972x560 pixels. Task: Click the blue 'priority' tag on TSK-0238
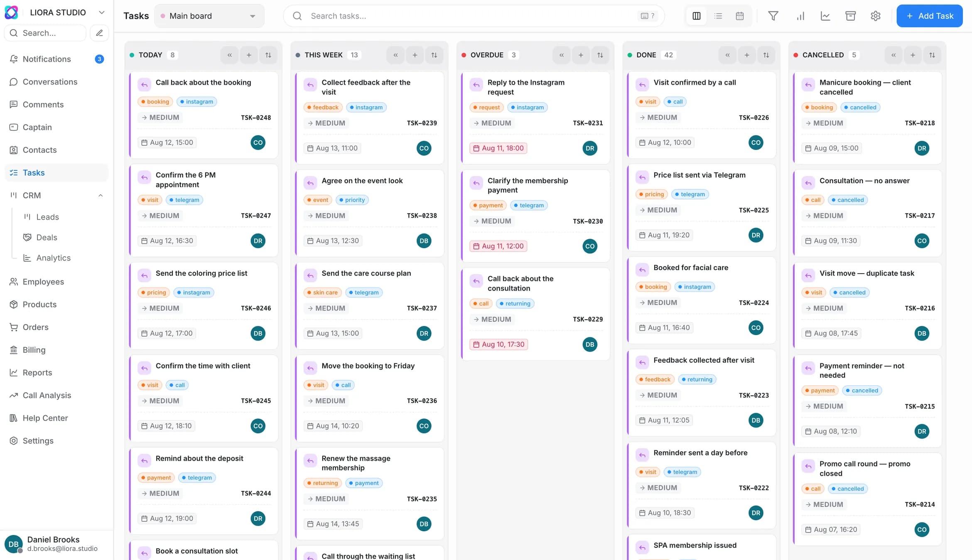coord(352,200)
